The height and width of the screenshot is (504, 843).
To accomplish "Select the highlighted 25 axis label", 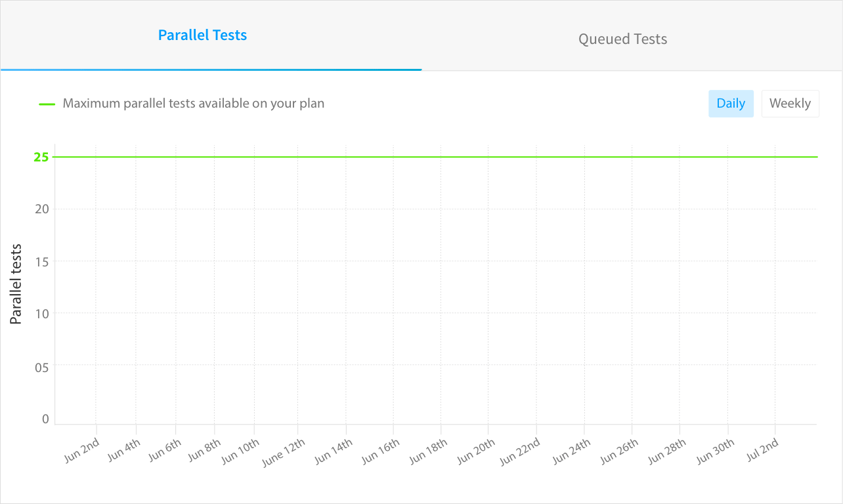I will [x=41, y=157].
